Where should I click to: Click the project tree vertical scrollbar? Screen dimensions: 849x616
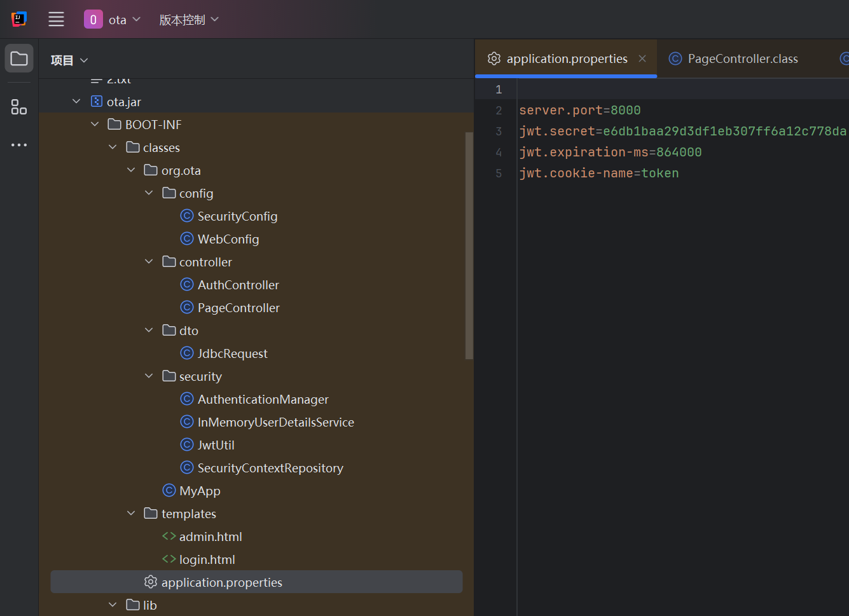(x=469, y=245)
